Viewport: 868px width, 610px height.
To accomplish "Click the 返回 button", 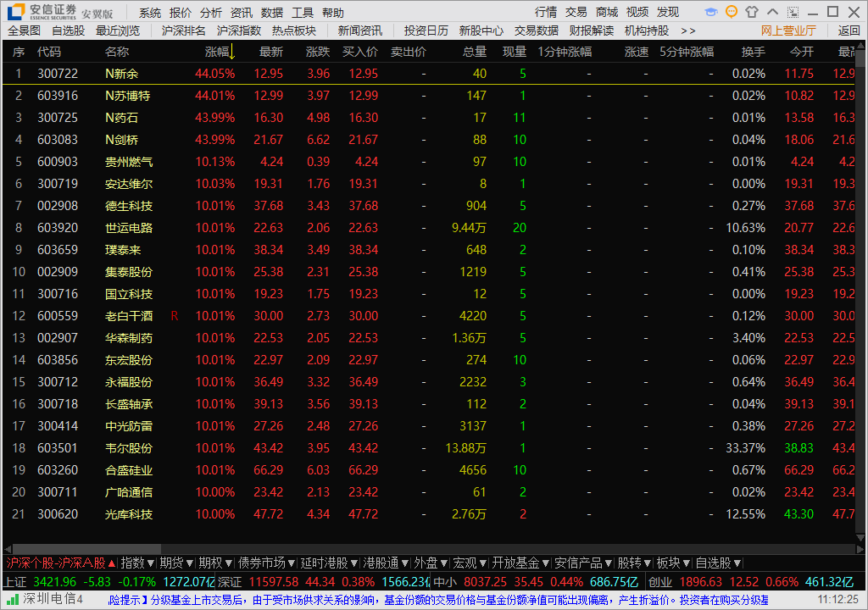I will point(849,31).
